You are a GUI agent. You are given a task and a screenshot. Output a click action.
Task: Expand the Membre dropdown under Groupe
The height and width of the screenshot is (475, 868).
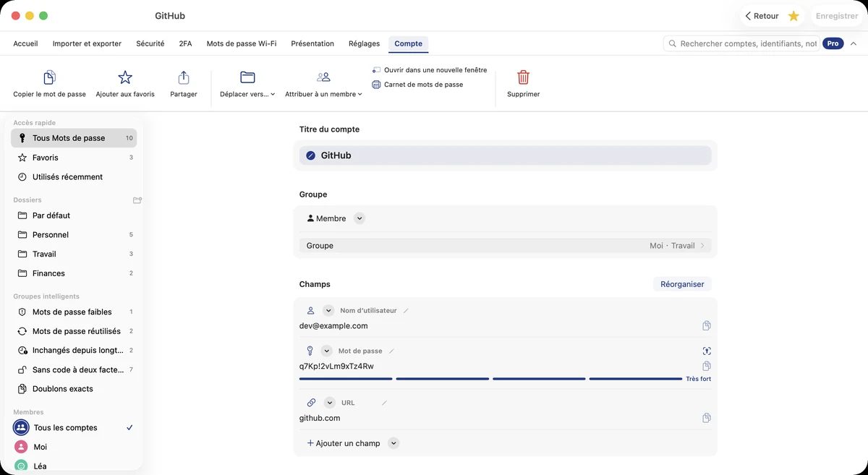pyautogui.click(x=359, y=218)
